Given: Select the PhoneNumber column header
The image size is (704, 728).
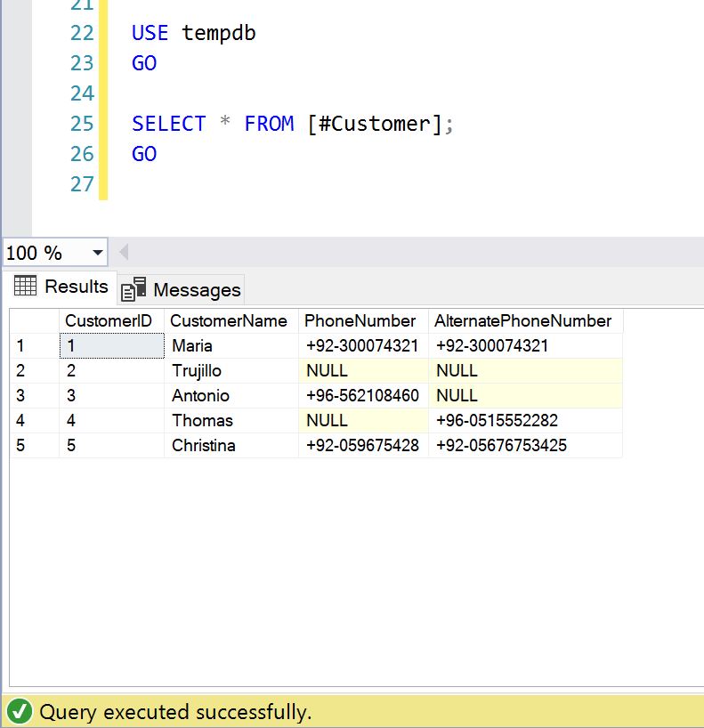Looking at the screenshot, I should pyautogui.click(x=360, y=320).
